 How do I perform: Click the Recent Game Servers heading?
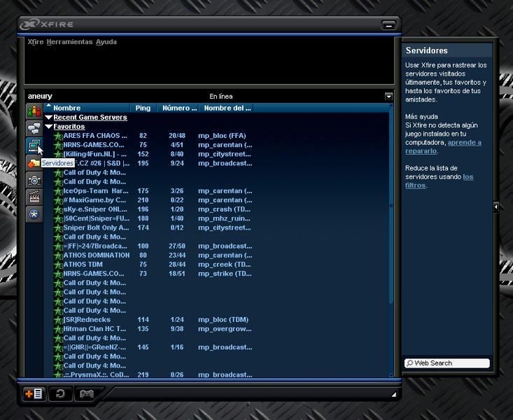point(90,117)
